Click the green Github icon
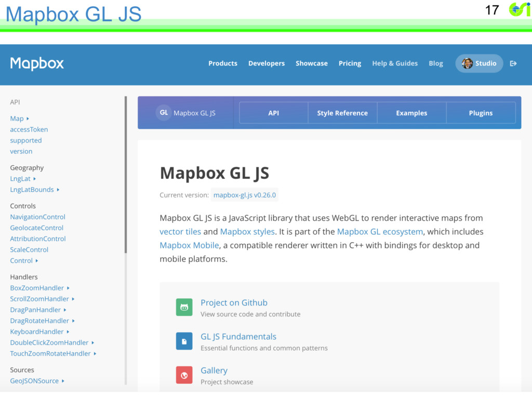Screen dimensions: 532x399 [184, 307]
